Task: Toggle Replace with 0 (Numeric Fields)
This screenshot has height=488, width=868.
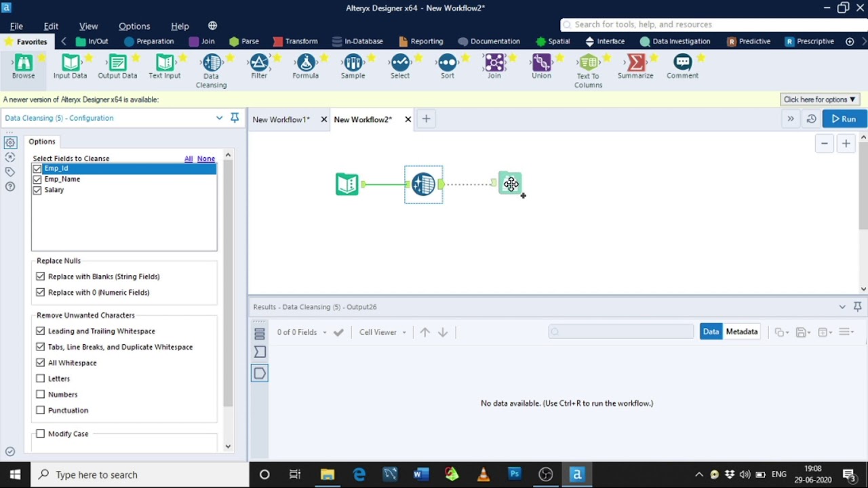Action: click(x=41, y=292)
